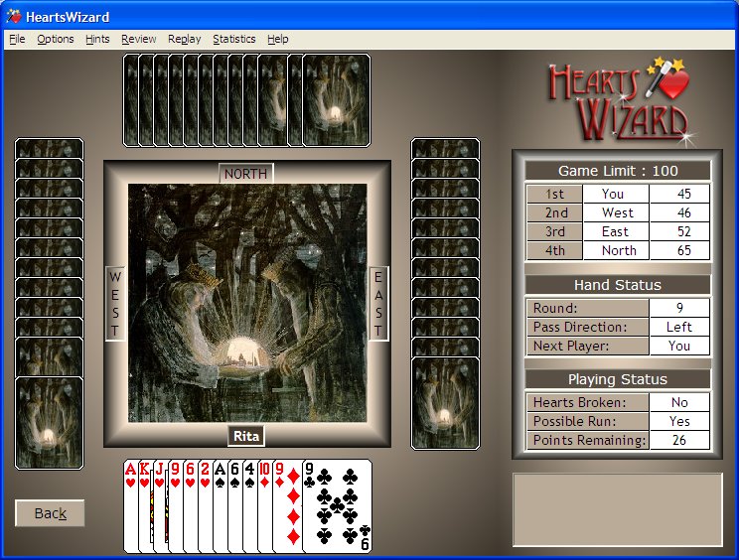Play the 9 of Clubs card
739x560 pixels.
click(x=337, y=506)
